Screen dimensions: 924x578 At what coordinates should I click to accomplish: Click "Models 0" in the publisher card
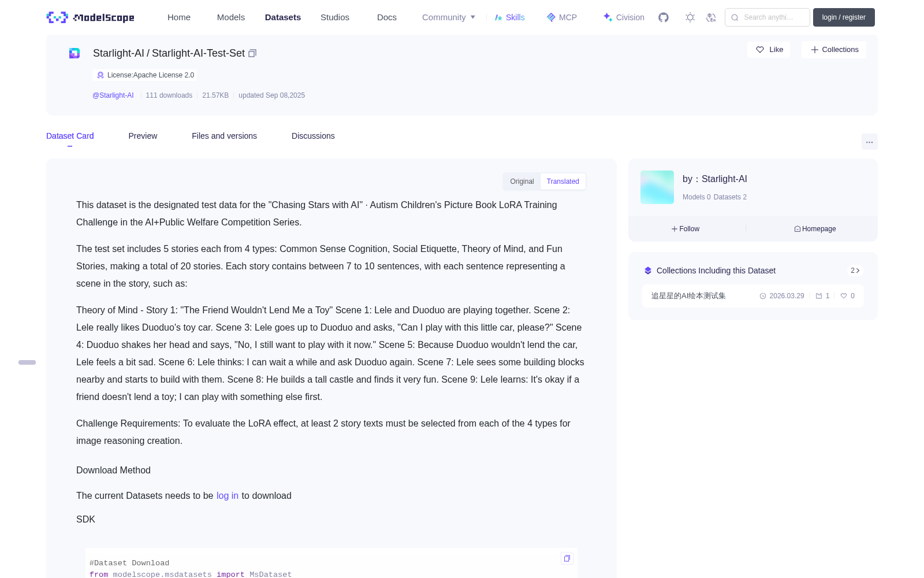[x=696, y=197]
